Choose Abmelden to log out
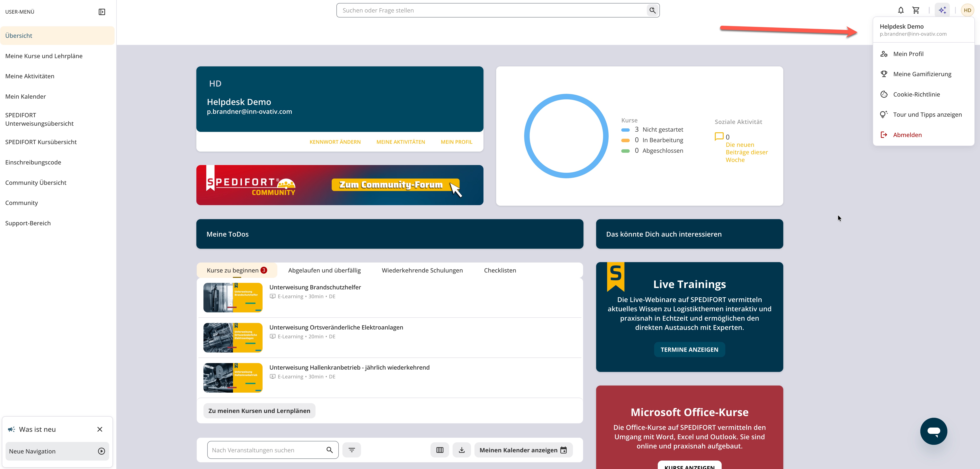This screenshot has width=980, height=469. 923,135
